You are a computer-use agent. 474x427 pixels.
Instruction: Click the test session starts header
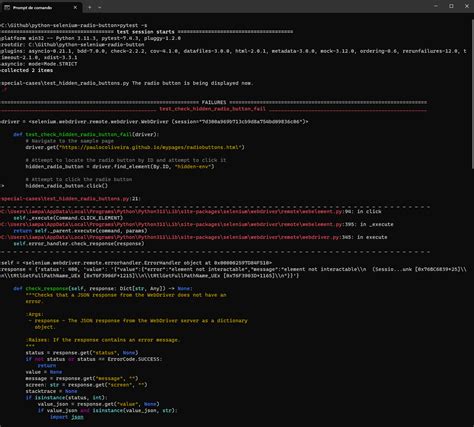click(145, 32)
